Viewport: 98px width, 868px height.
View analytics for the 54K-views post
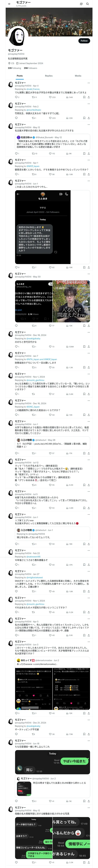(67, 97)
